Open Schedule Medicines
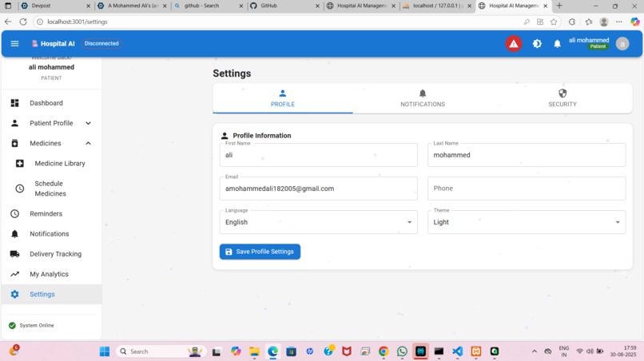Screen dimensions: 644x361 pyautogui.click(x=50, y=188)
